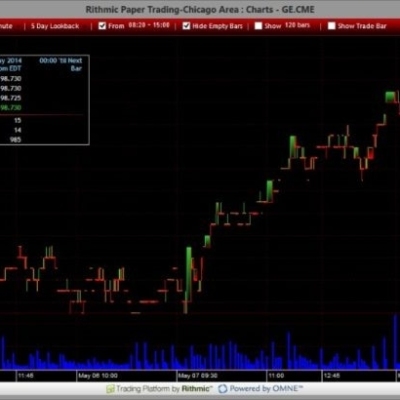Uncheck the Hide Empty Bars checkbox
The width and height of the screenshot is (400, 400).
click(186, 26)
